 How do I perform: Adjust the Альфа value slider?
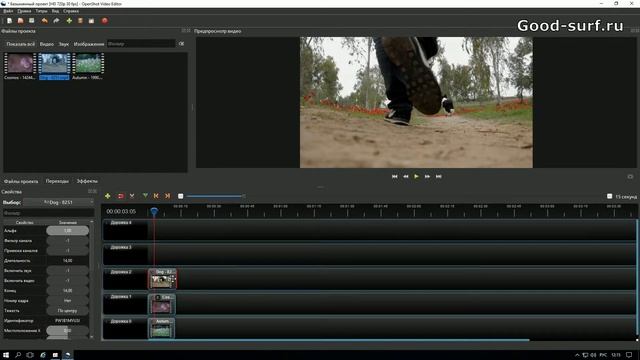[x=67, y=231]
